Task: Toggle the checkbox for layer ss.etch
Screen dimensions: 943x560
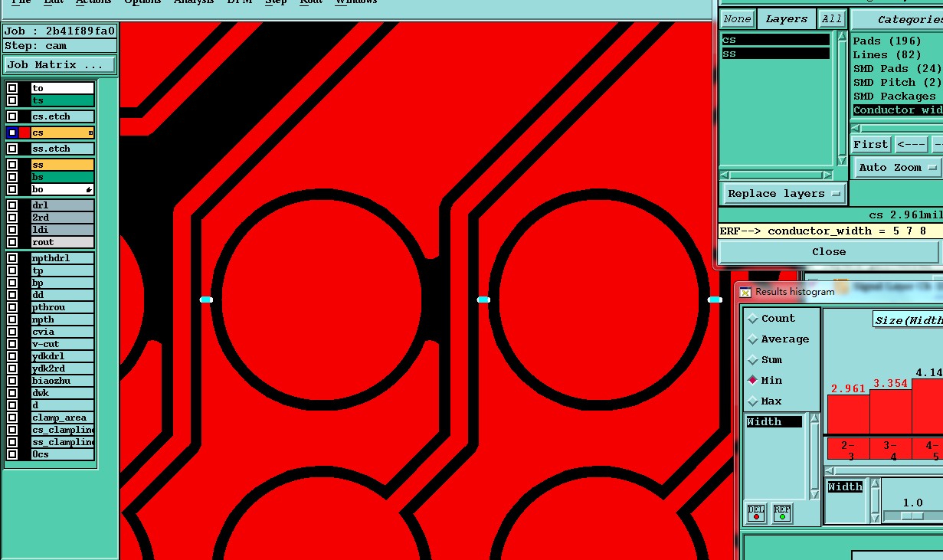Action: pos(12,149)
